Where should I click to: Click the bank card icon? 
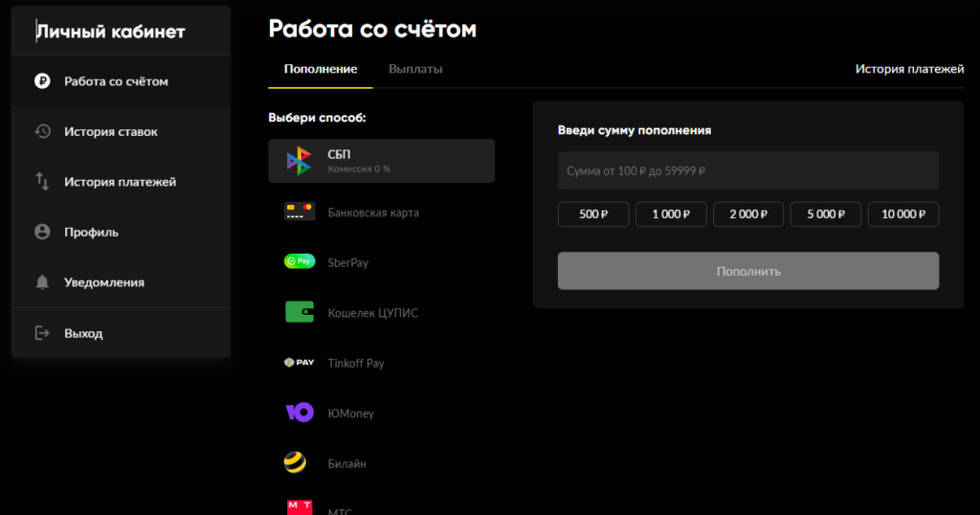click(x=300, y=212)
